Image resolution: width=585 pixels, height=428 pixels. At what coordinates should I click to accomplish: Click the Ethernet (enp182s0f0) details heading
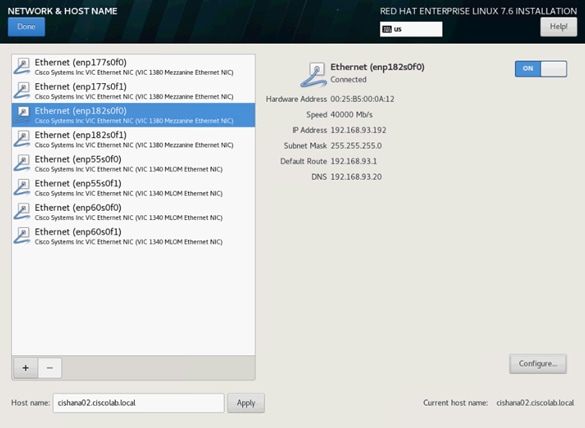click(377, 67)
